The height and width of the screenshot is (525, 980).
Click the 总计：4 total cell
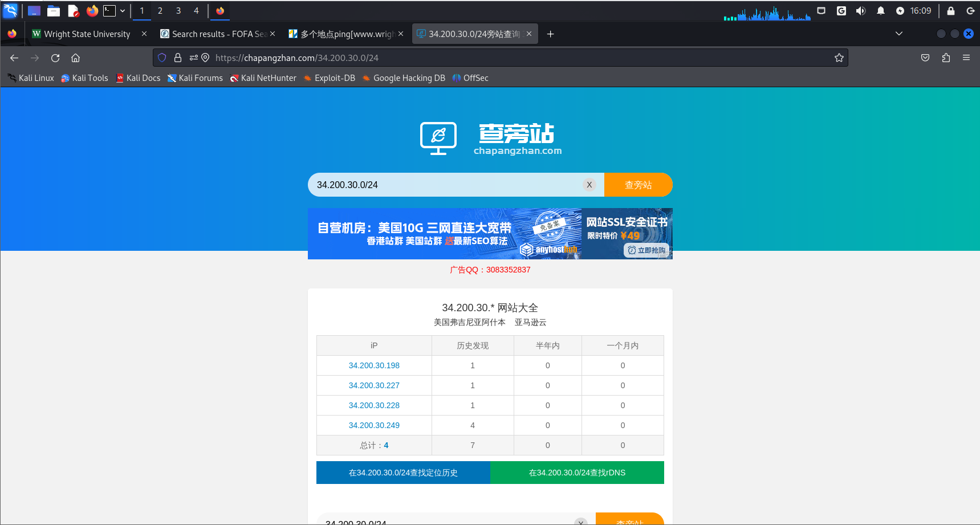click(x=374, y=445)
